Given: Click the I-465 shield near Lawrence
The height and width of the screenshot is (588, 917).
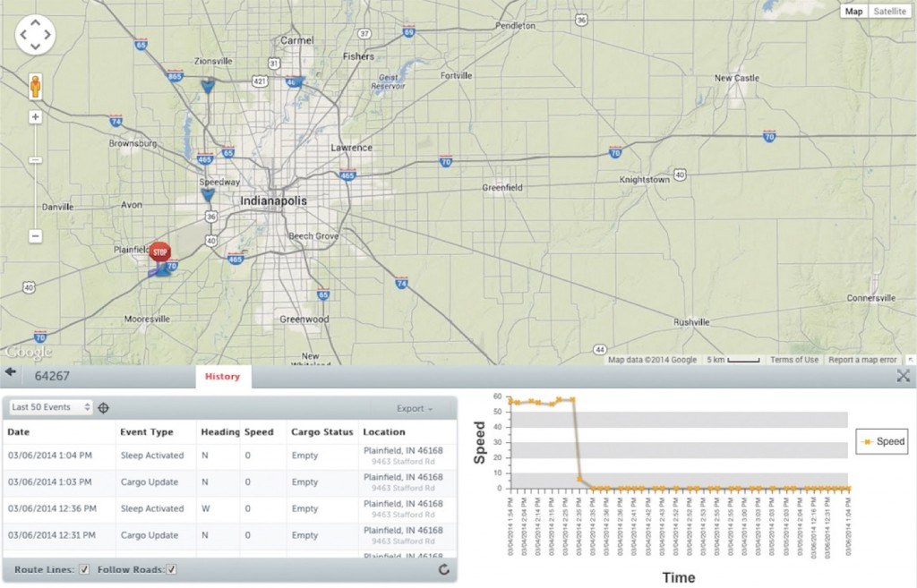Looking at the screenshot, I should pyautogui.click(x=347, y=175).
